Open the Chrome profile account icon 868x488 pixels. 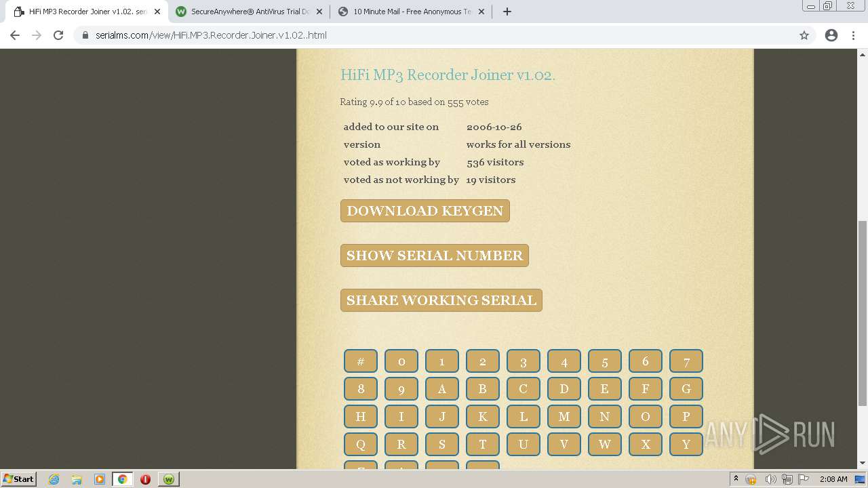[x=831, y=35]
